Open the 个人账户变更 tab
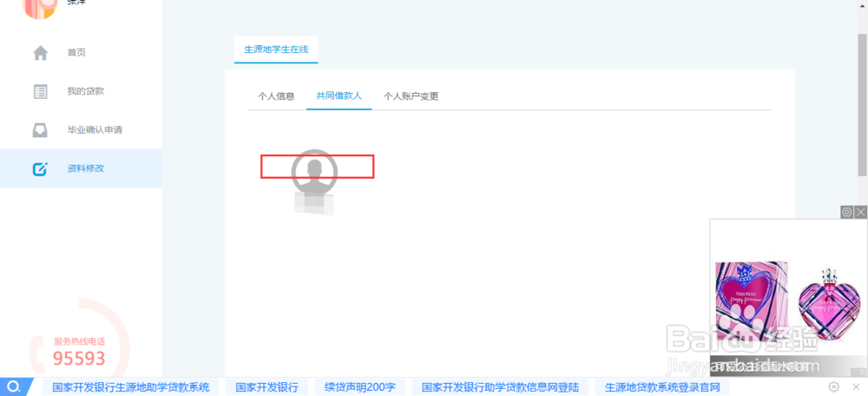This screenshot has width=868, height=396. tap(411, 96)
